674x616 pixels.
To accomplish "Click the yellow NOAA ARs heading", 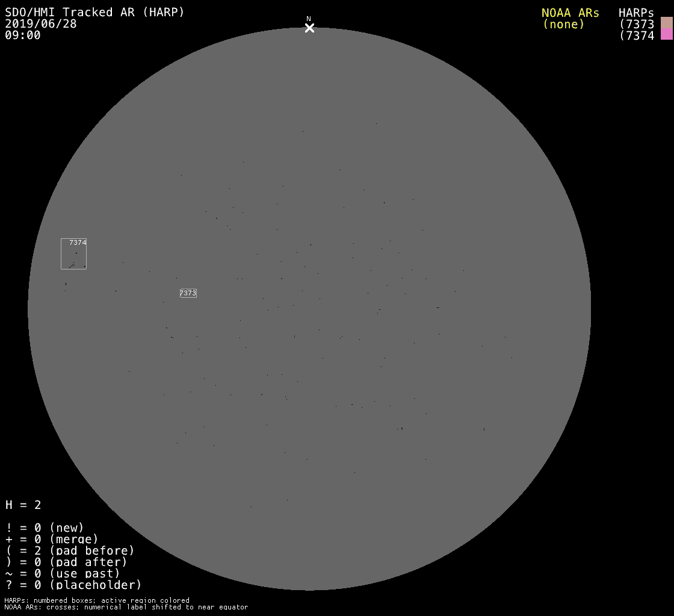I will point(570,13).
